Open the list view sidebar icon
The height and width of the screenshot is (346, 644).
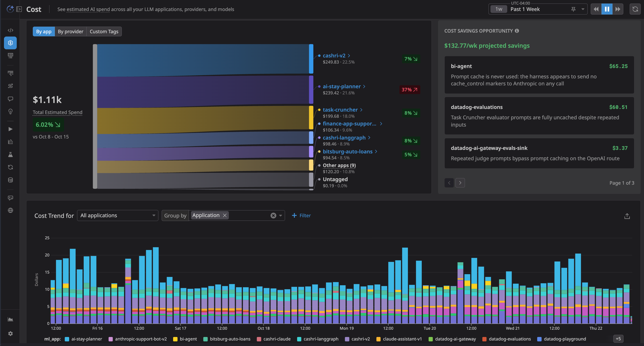(10, 56)
